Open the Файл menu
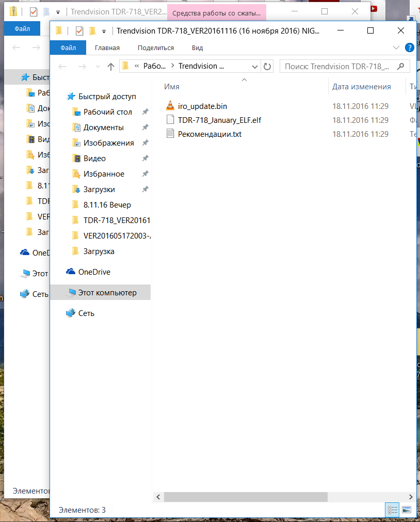Image resolution: width=420 pixels, height=522 pixels. (x=68, y=48)
